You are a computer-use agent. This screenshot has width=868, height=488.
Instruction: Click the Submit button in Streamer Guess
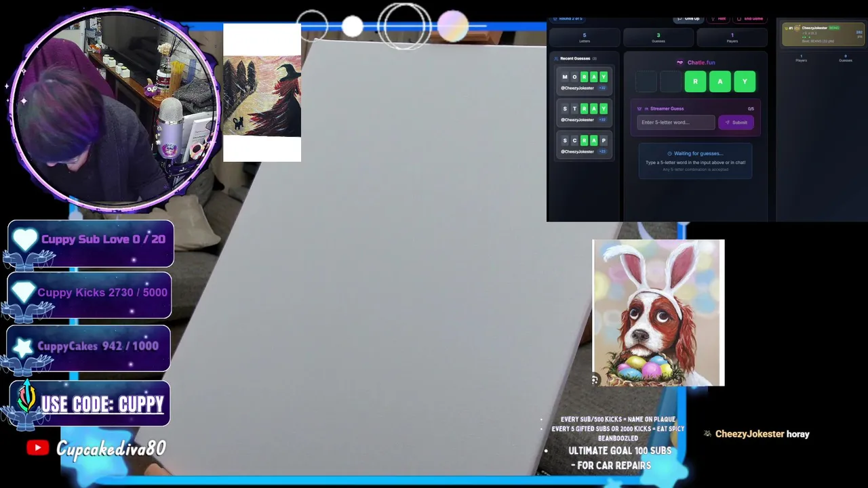736,123
